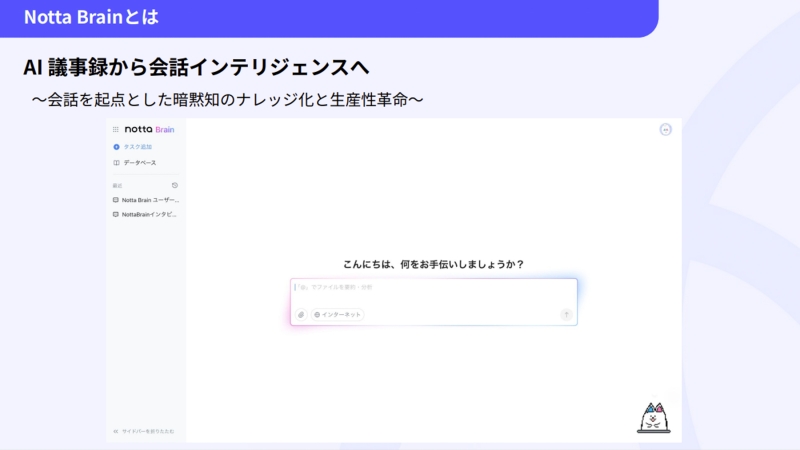Collapse sidebar using the double-chevron icon
The height and width of the screenshot is (450, 800).
coord(116,431)
